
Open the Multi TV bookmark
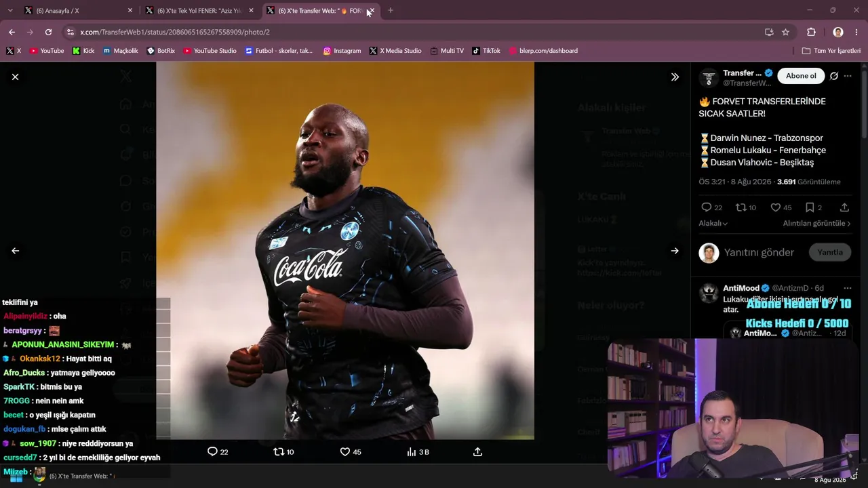click(x=447, y=51)
